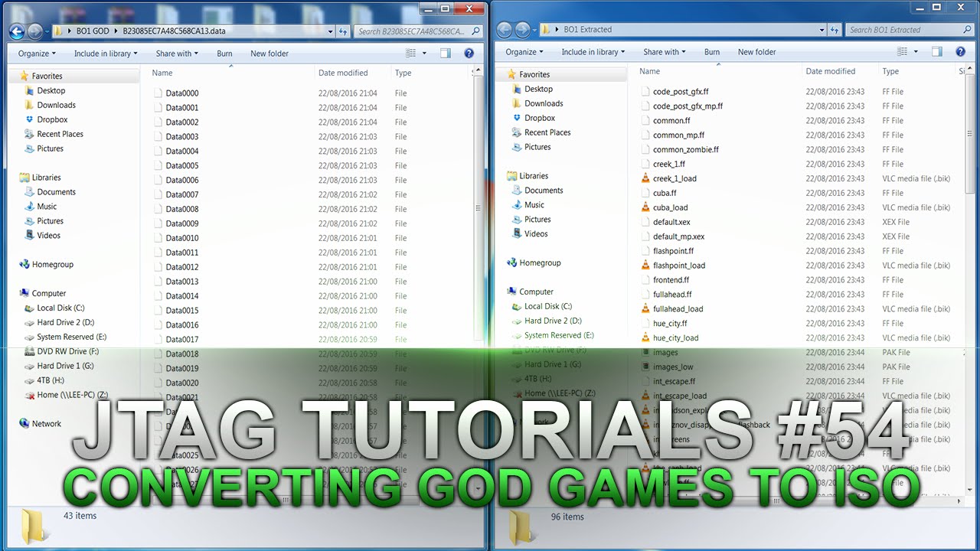
Task: Change view icon in left window toolbar
Action: (x=411, y=54)
